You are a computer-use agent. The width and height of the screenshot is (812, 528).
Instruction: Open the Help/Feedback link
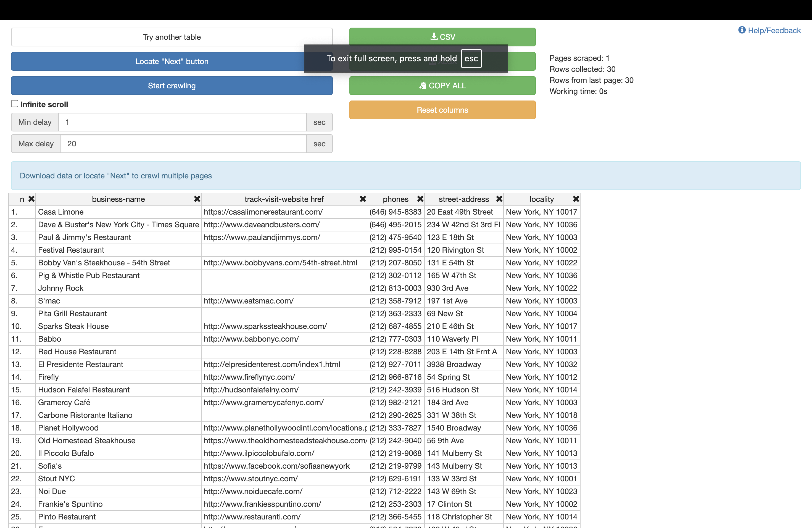coord(774,30)
